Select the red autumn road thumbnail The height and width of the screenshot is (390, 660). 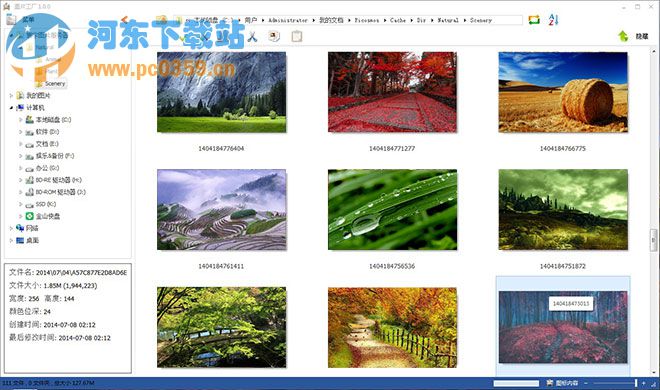[x=392, y=92]
